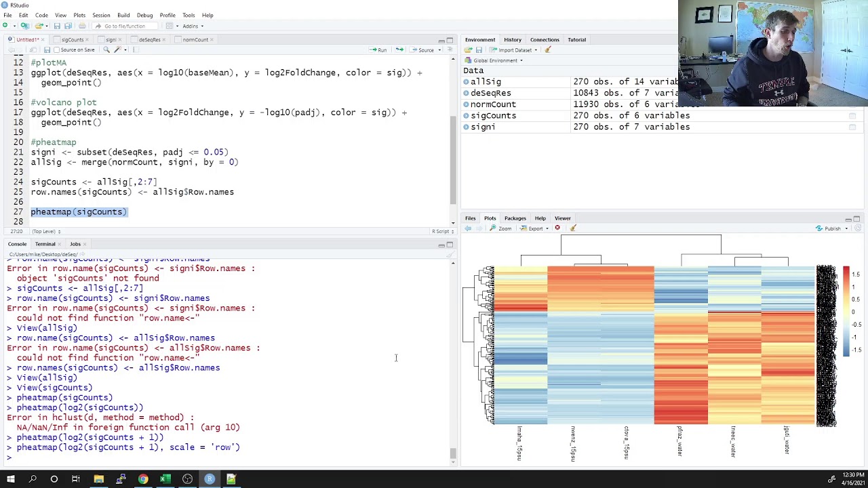Open the Tools menu
The height and width of the screenshot is (488, 868).
click(189, 15)
